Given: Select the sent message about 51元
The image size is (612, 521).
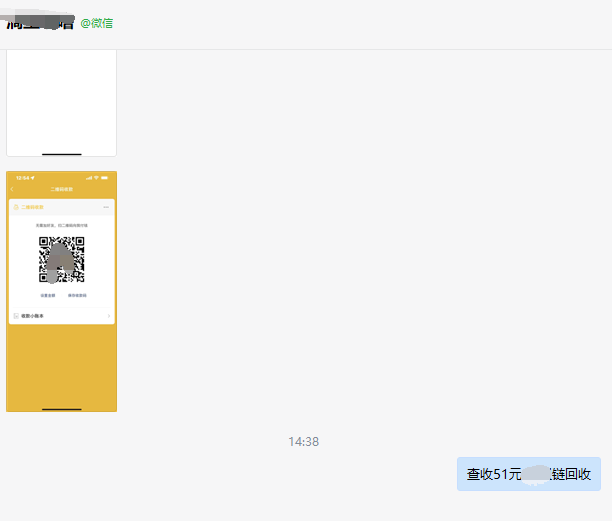Looking at the screenshot, I should 528,474.
